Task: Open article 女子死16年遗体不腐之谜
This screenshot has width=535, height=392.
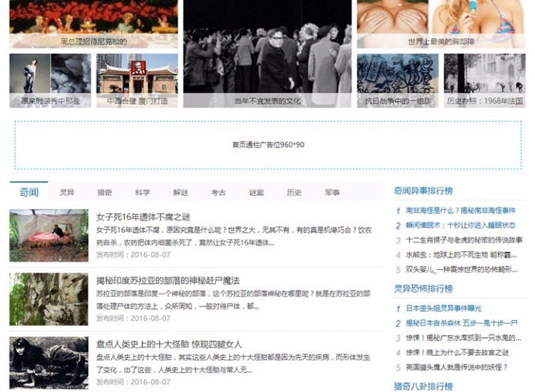Action: (143, 217)
